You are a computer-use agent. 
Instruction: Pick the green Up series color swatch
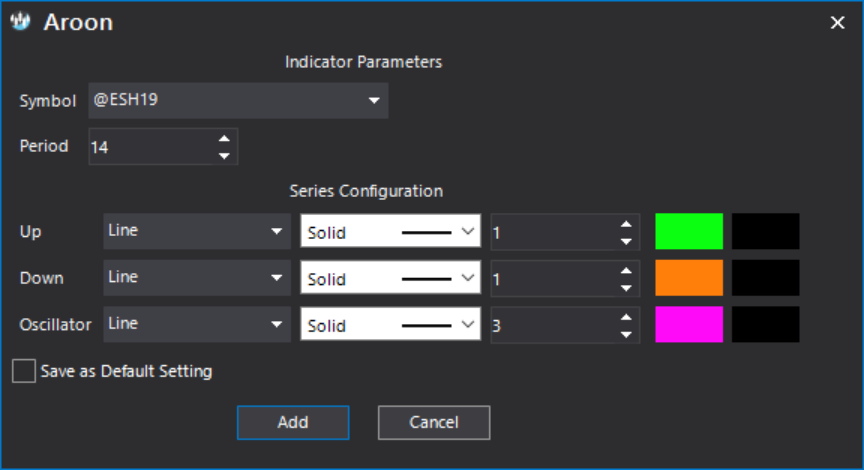pos(689,231)
